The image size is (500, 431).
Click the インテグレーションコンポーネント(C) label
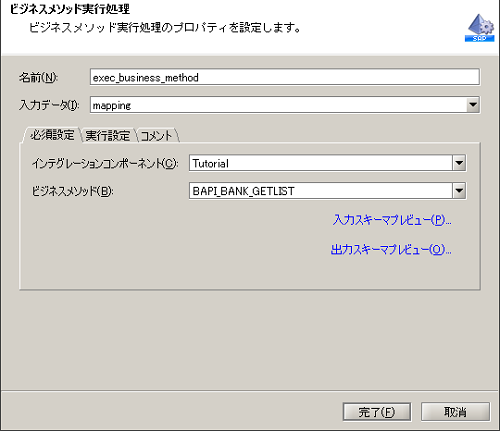tap(105, 164)
